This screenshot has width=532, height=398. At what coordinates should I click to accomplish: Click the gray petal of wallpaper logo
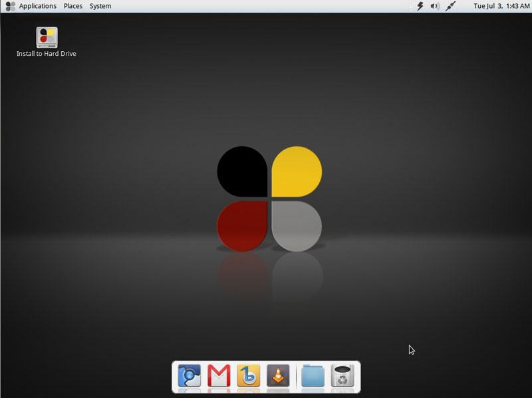296,226
